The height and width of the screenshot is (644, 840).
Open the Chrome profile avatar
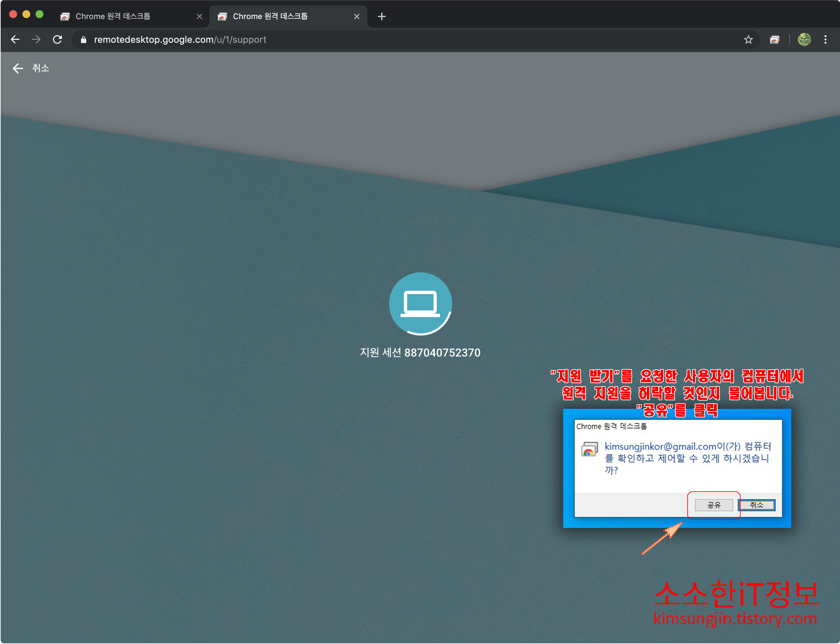(x=804, y=39)
